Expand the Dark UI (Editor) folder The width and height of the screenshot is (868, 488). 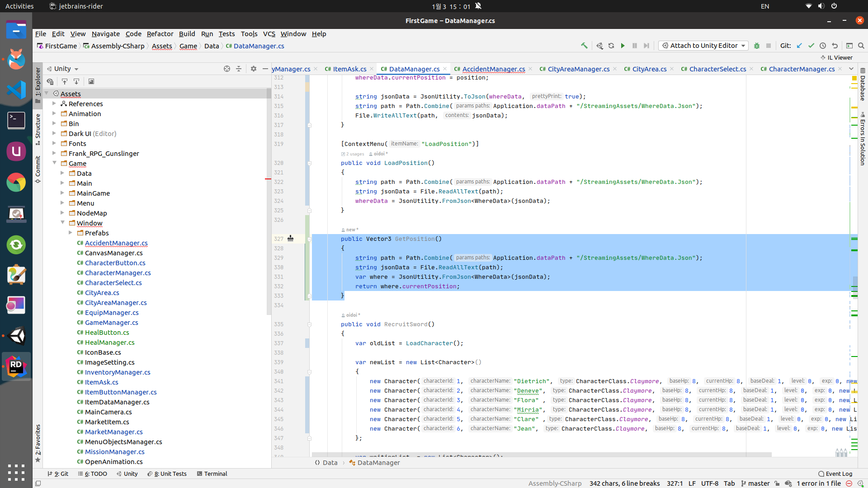[x=54, y=133]
